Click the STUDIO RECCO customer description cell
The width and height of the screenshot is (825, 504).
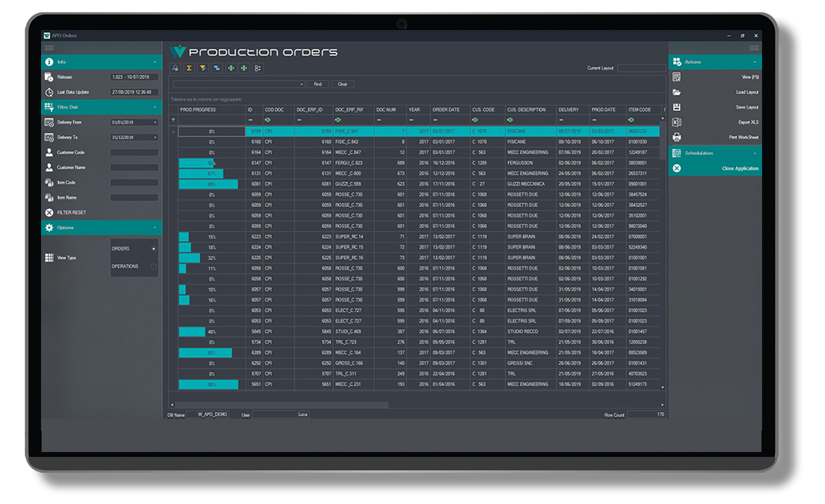click(x=530, y=332)
